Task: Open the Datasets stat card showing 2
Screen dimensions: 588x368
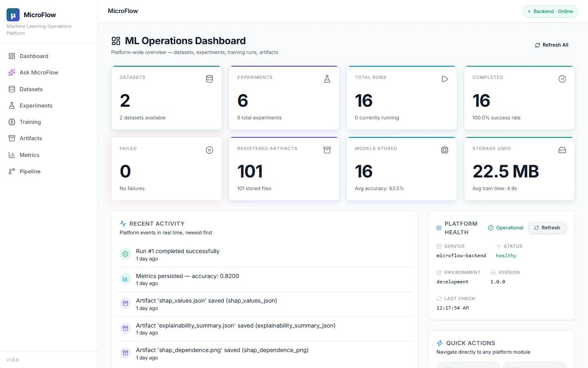Action: [167, 98]
